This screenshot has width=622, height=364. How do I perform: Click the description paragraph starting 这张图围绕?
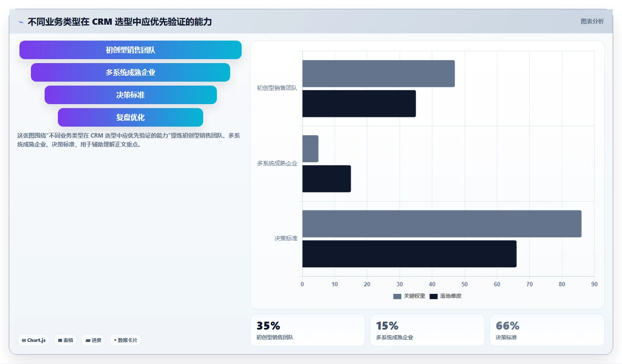tap(129, 140)
